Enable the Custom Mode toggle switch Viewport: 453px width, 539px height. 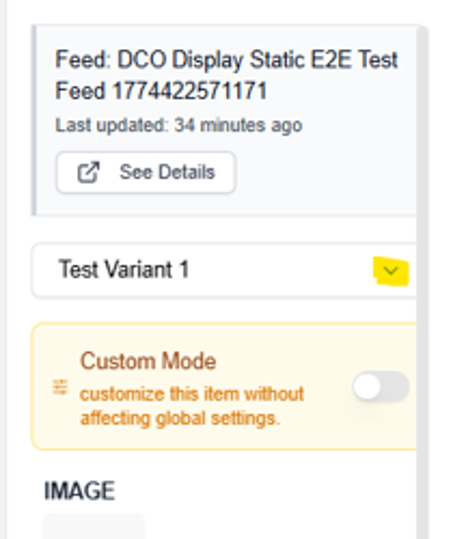point(381,387)
